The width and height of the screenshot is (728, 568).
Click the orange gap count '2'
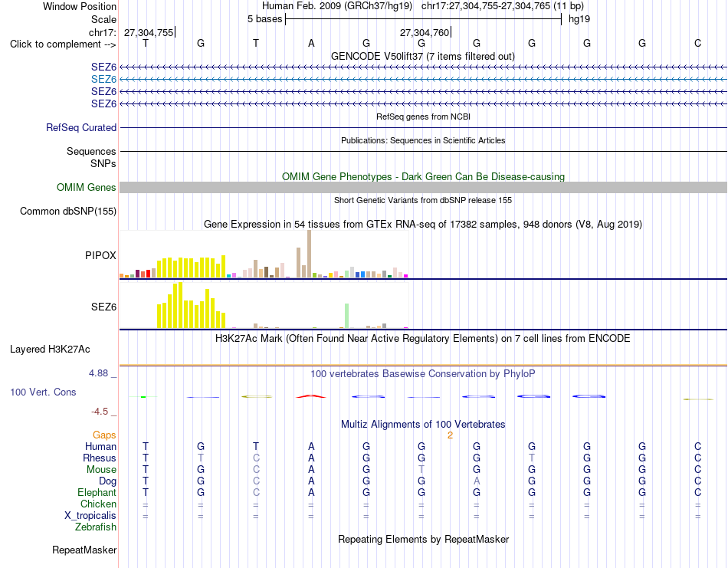pos(450,435)
